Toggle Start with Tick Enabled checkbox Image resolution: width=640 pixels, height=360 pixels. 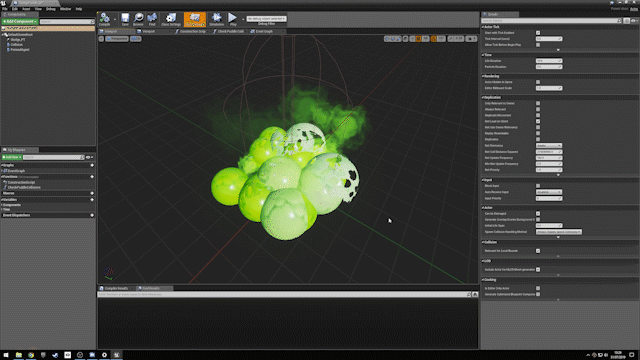[538, 33]
